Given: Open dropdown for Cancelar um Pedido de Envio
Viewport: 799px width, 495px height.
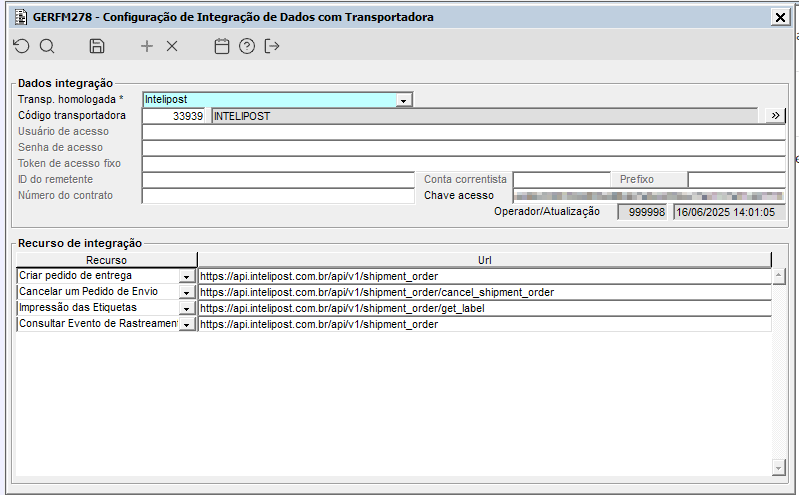Looking at the screenshot, I should point(187,293).
